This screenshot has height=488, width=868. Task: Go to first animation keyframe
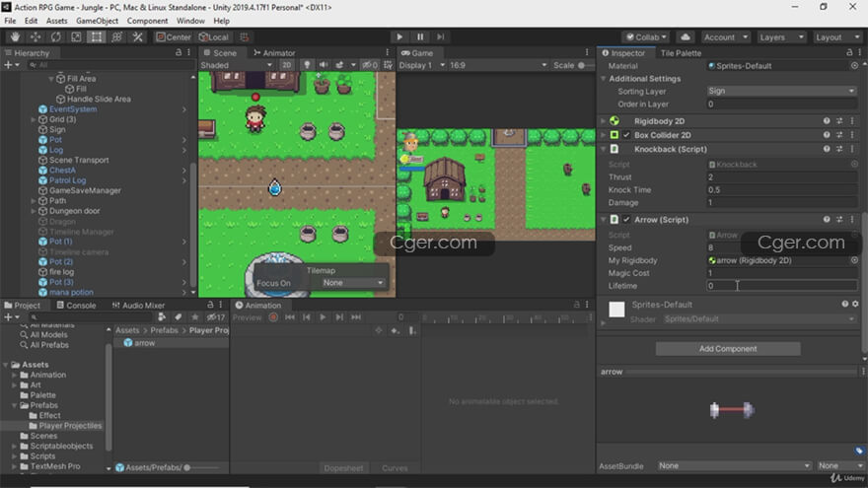290,317
